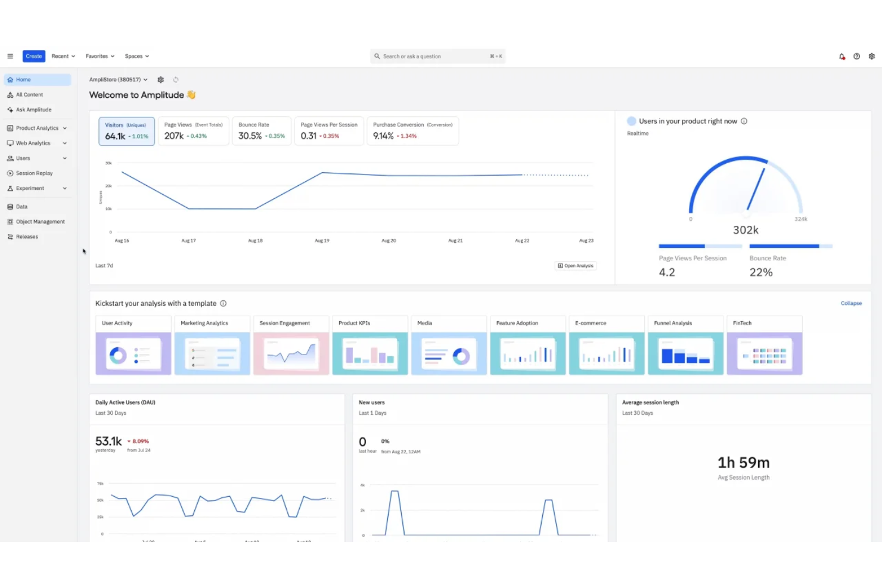Click the '53.1k' DAU value
Image resolution: width=882 pixels, height=588 pixels.
click(108, 441)
